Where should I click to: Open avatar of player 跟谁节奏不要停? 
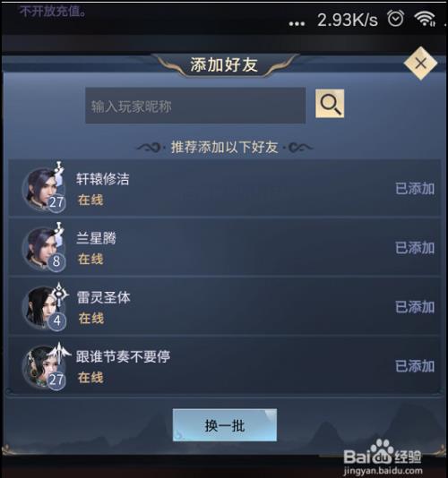[41, 366]
